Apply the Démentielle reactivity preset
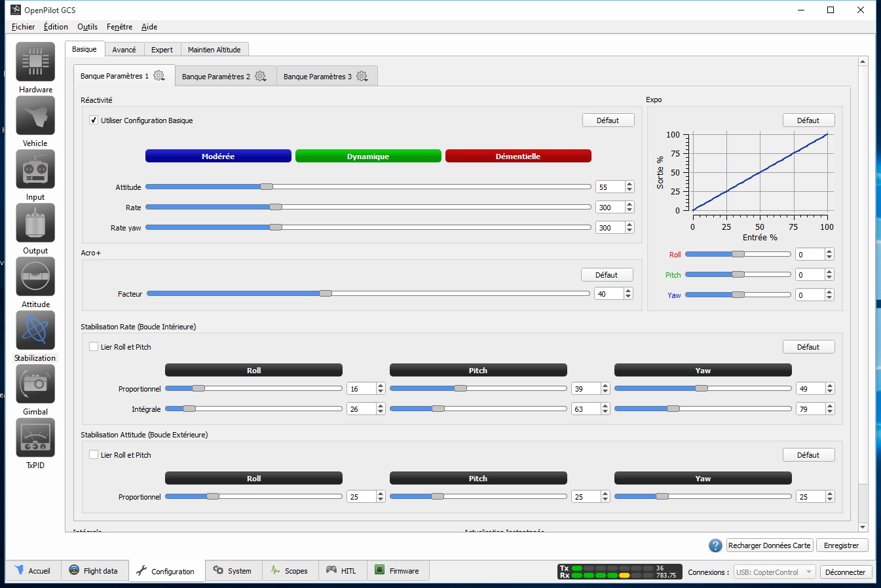Viewport: 881px width, 588px height. click(x=518, y=156)
